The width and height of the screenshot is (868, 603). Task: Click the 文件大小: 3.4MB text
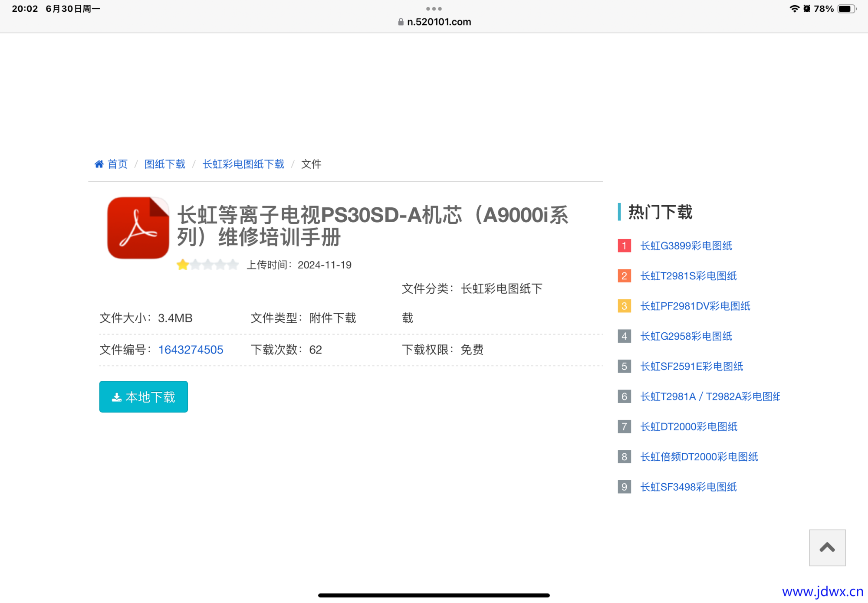[x=146, y=318]
